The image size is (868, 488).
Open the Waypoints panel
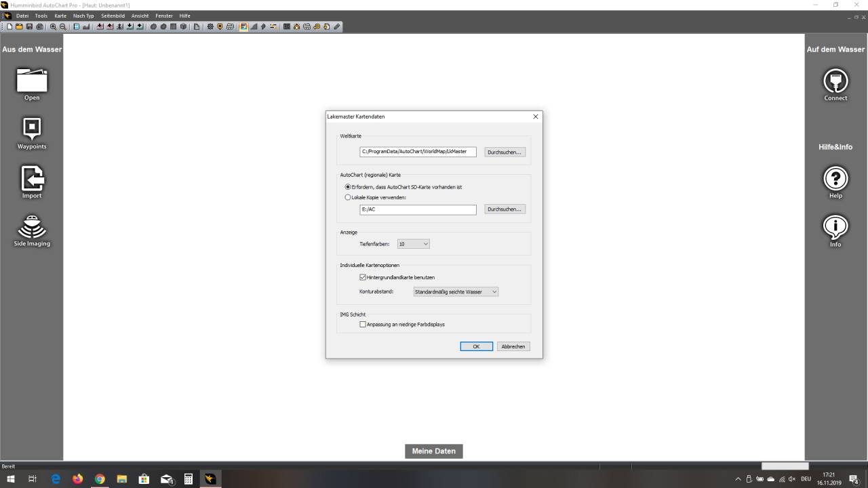pyautogui.click(x=32, y=129)
